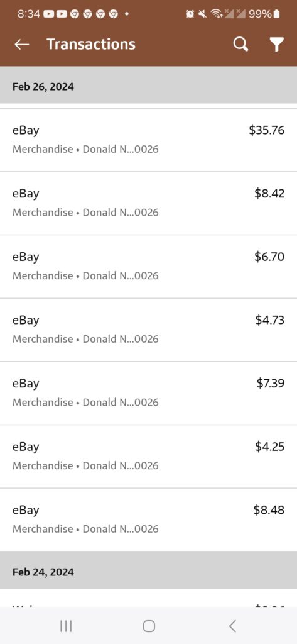Tap the Android recent apps button

[x=66, y=626]
